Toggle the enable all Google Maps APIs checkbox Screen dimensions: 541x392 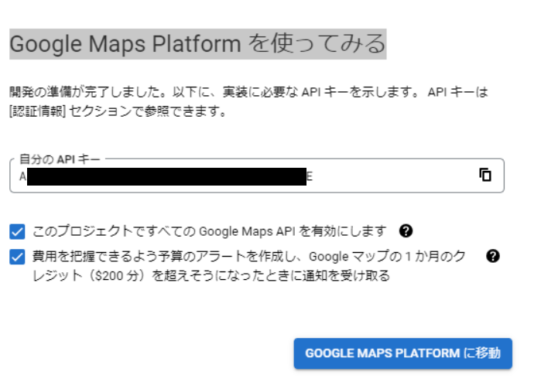[x=17, y=231]
